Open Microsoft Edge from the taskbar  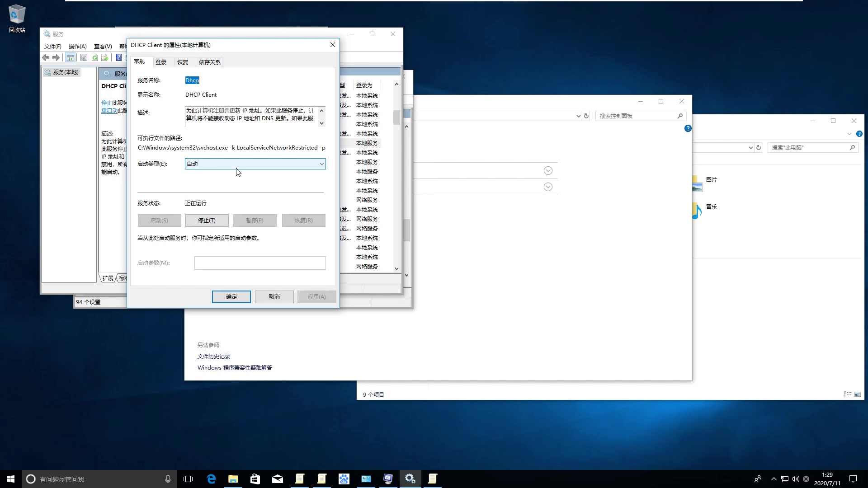click(211, 479)
